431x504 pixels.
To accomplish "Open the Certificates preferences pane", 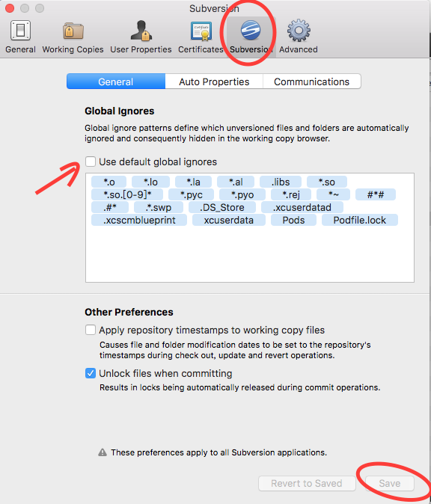I will click(201, 37).
